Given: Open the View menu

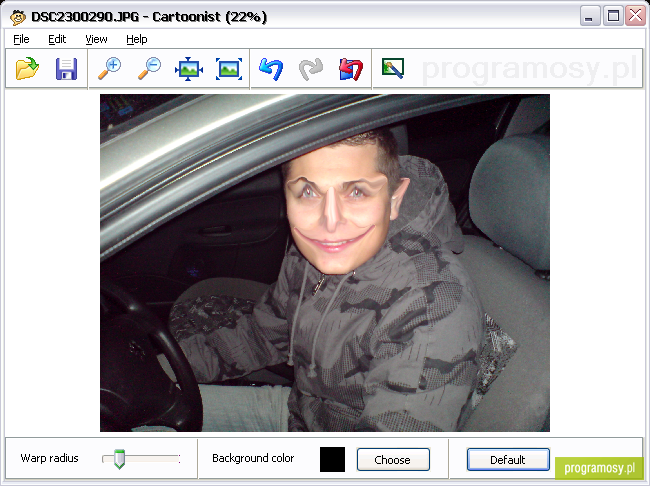Looking at the screenshot, I should coord(96,39).
